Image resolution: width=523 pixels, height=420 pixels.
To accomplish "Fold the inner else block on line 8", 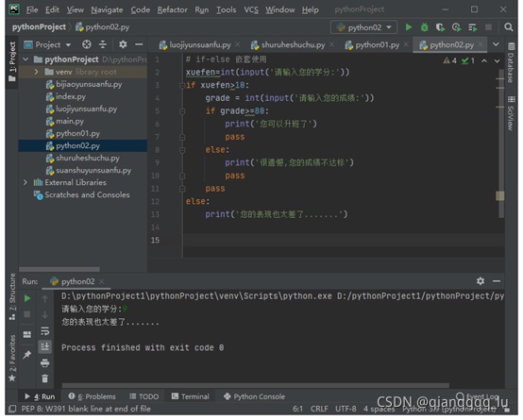I will (x=182, y=150).
